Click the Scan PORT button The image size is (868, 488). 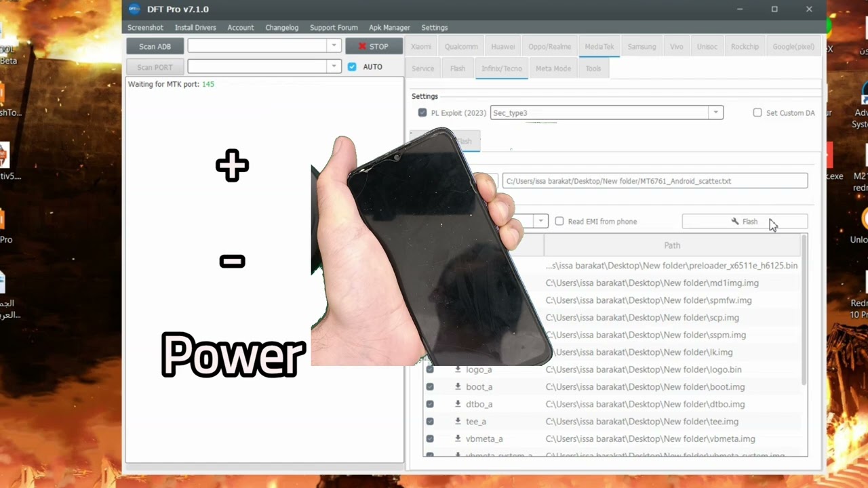[155, 67]
